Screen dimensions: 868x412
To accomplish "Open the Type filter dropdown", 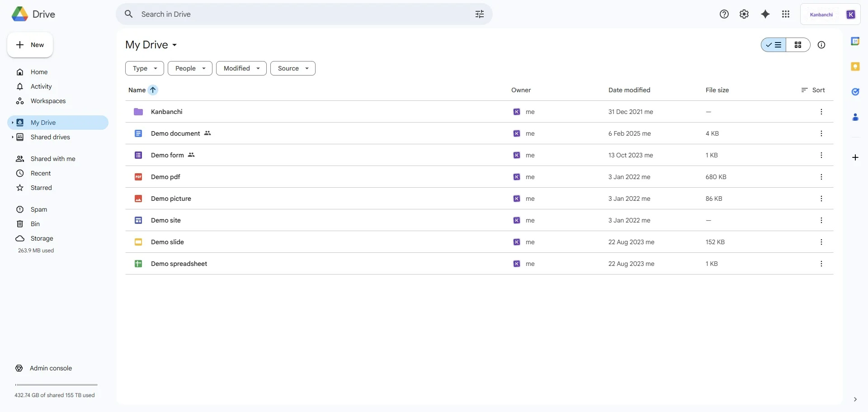I will [x=144, y=68].
